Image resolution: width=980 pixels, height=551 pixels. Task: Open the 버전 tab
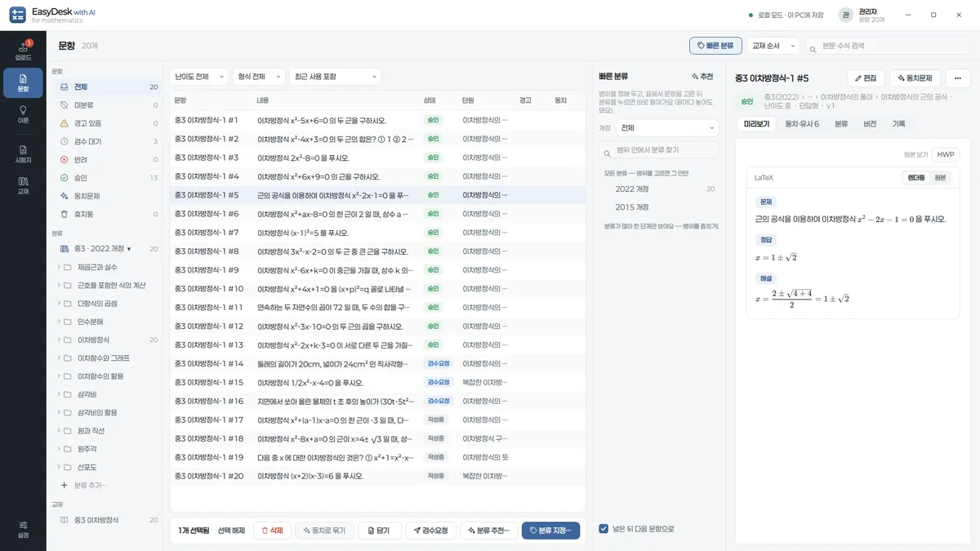point(870,124)
